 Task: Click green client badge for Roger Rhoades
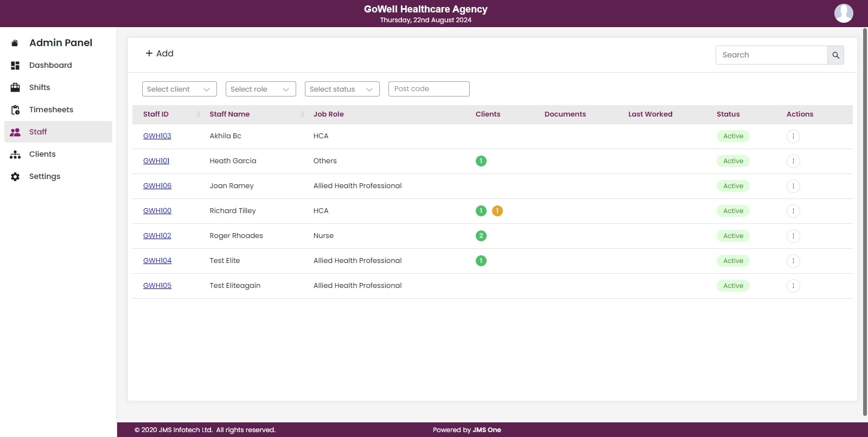481,236
